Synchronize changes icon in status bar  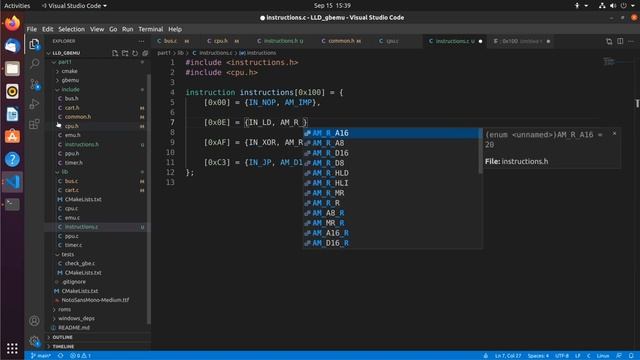point(60,356)
